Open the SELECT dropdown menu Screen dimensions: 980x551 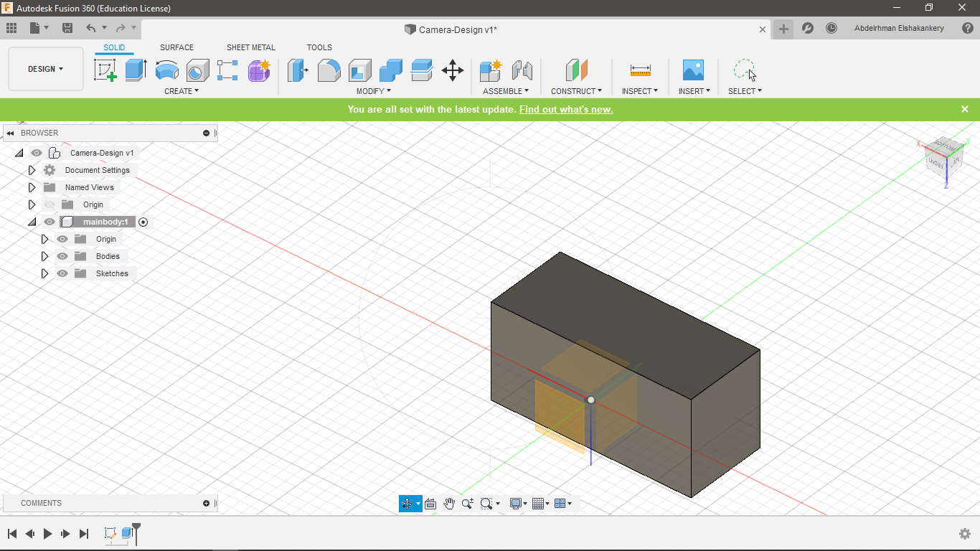[745, 91]
